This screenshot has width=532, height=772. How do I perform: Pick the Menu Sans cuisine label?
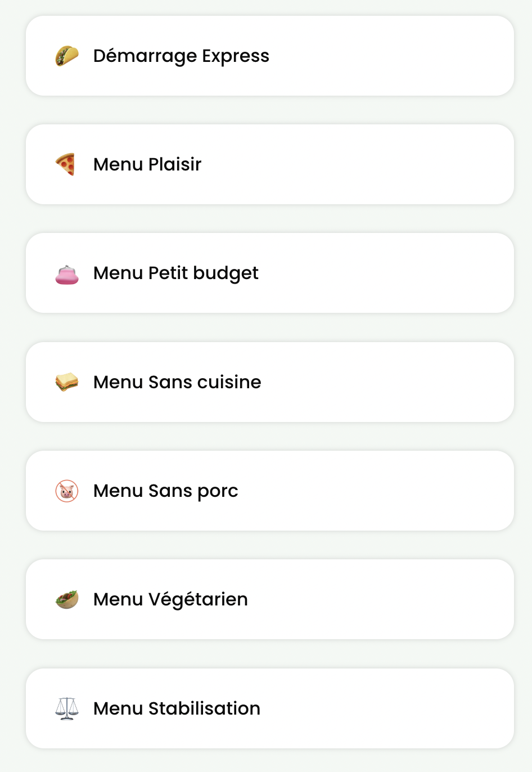click(x=177, y=382)
